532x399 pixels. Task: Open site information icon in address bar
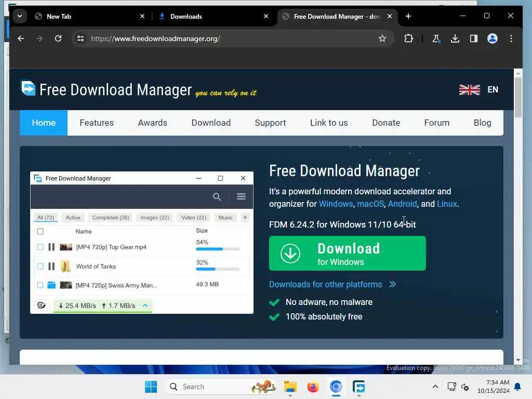81,38
